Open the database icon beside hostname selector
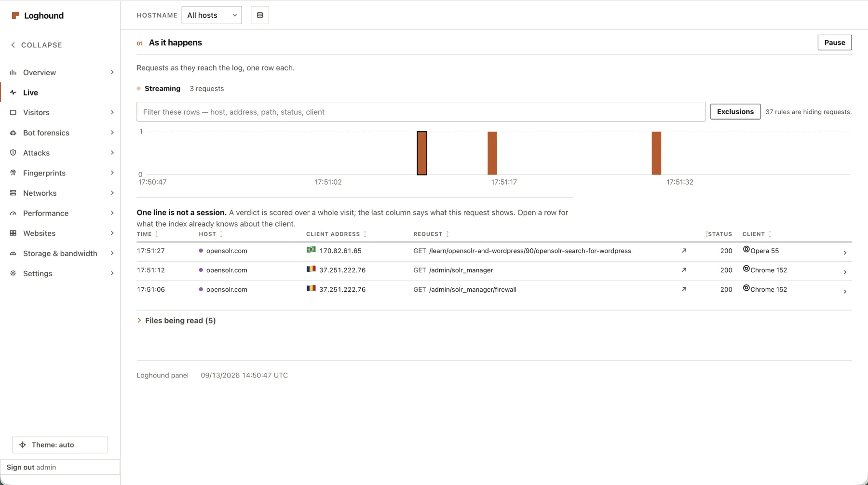 pyautogui.click(x=260, y=15)
